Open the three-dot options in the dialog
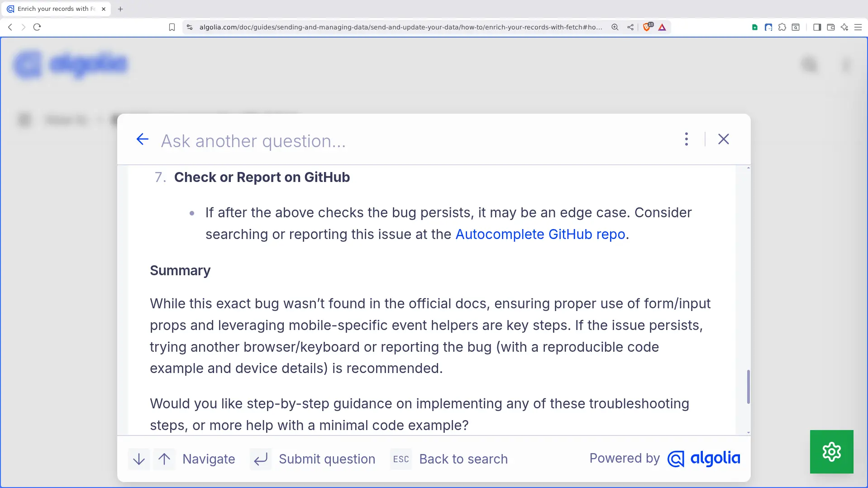The width and height of the screenshot is (868, 488). (x=686, y=139)
